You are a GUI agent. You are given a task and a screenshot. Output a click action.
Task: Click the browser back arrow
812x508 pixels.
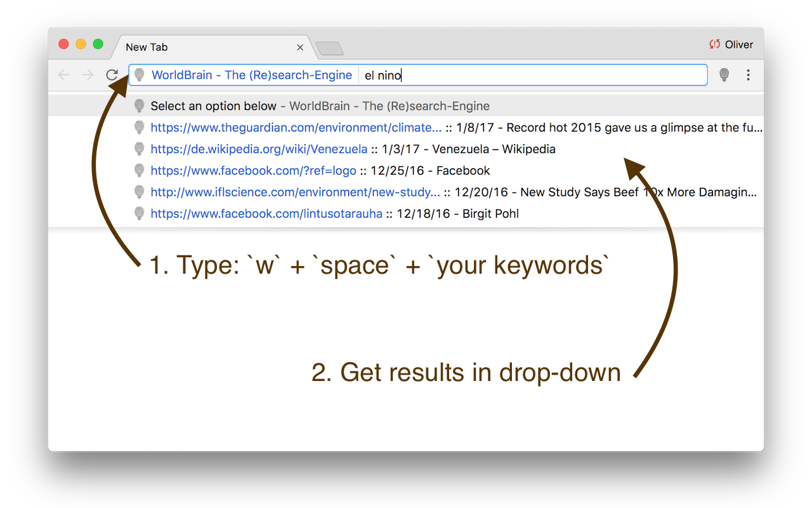(x=63, y=75)
